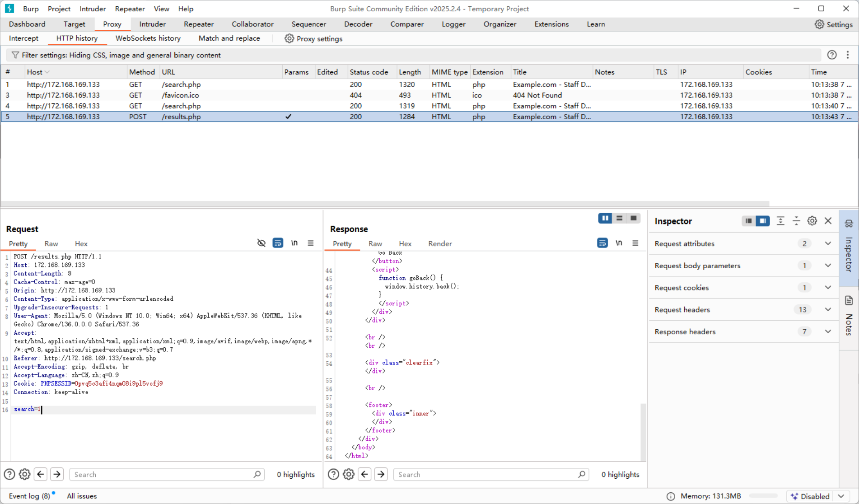Dock Inspector layout to the right option

coord(763,221)
